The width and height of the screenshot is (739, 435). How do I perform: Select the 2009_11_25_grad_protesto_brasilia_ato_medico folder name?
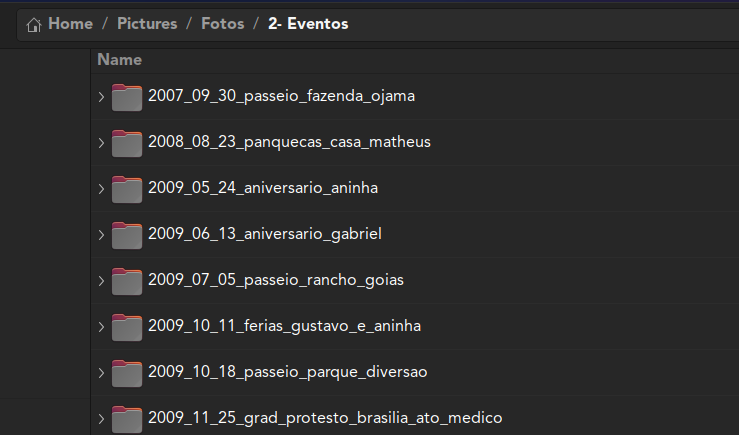click(x=325, y=418)
